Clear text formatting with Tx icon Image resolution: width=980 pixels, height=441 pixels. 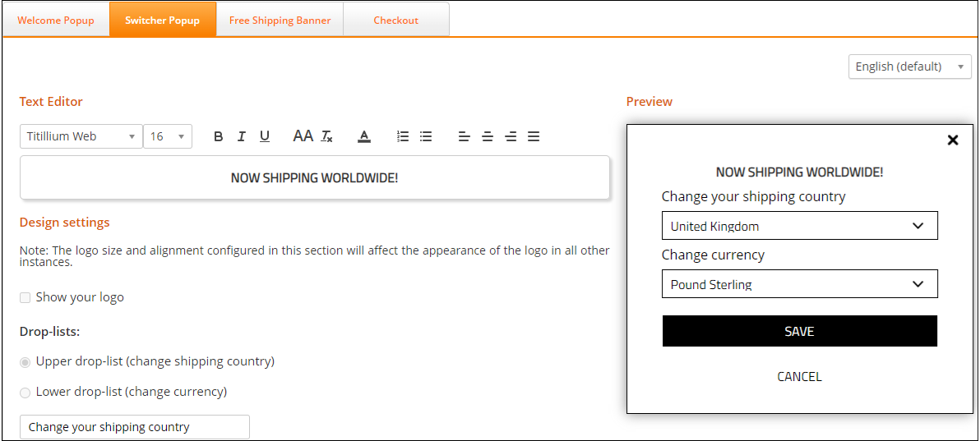326,136
